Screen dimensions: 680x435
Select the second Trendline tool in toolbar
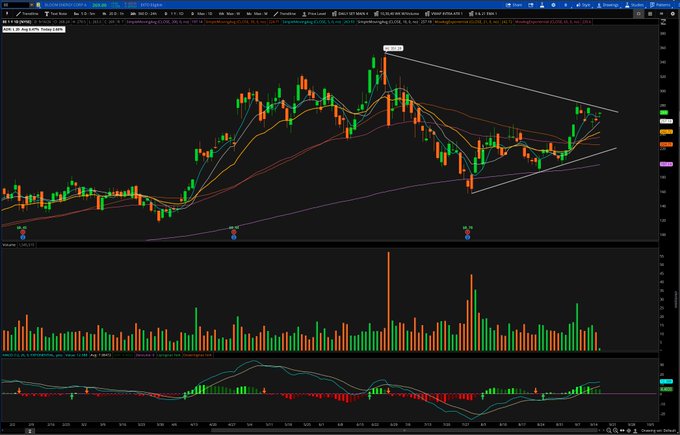284,13
